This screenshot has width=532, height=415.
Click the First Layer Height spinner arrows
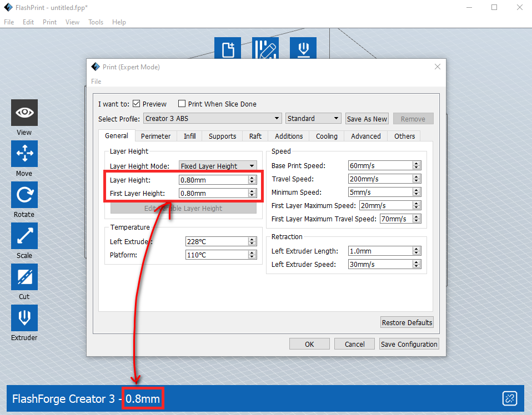pyautogui.click(x=252, y=193)
